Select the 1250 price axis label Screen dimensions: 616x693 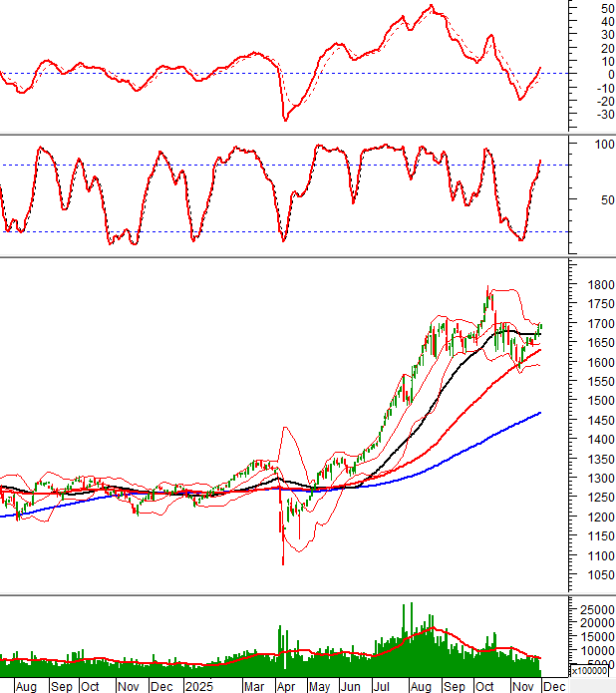[589, 498]
